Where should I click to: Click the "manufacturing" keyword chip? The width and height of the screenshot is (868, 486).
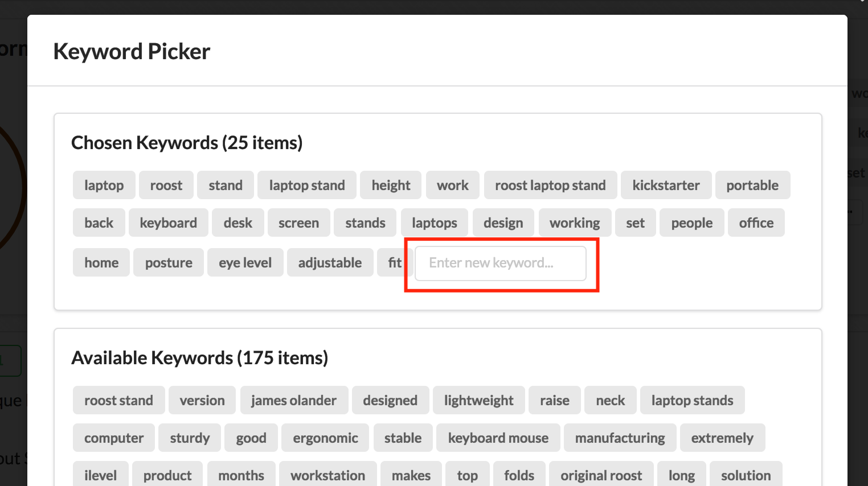pos(620,438)
